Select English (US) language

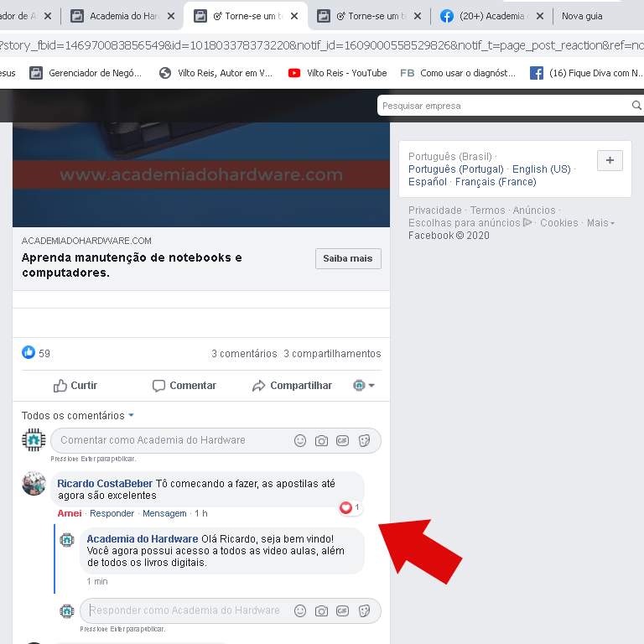(542, 169)
